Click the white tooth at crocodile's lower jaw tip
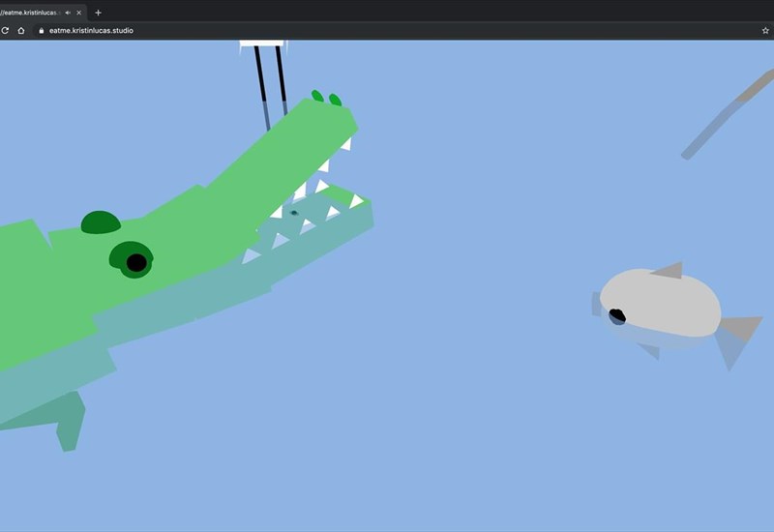 coord(357,201)
